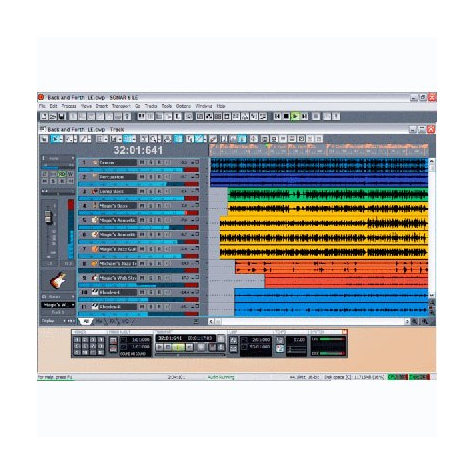Maximize track 10 strip
Viewport: 475px width, 475px height.
pos(197,291)
